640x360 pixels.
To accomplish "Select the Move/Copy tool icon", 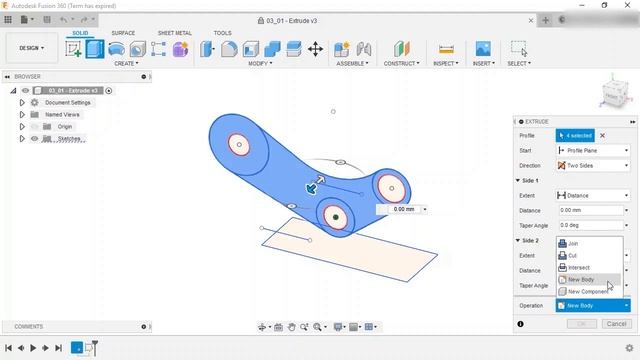I will (x=315, y=49).
